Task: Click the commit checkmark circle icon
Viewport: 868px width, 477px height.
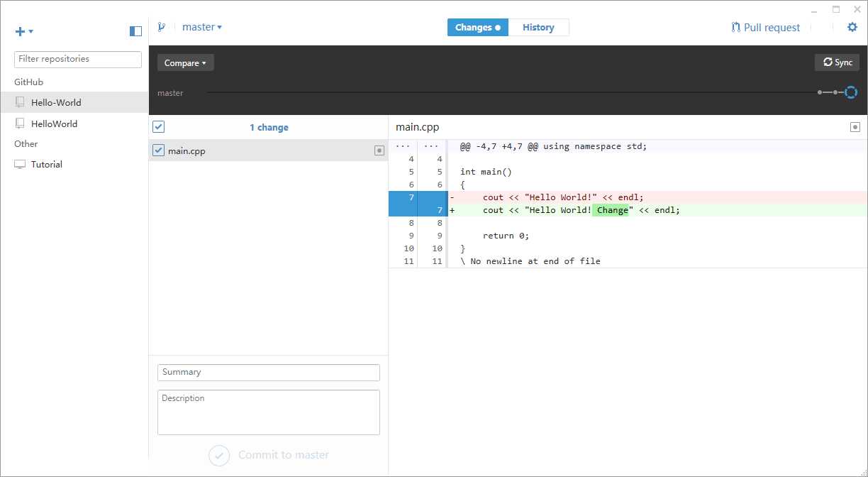Action: click(219, 455)
